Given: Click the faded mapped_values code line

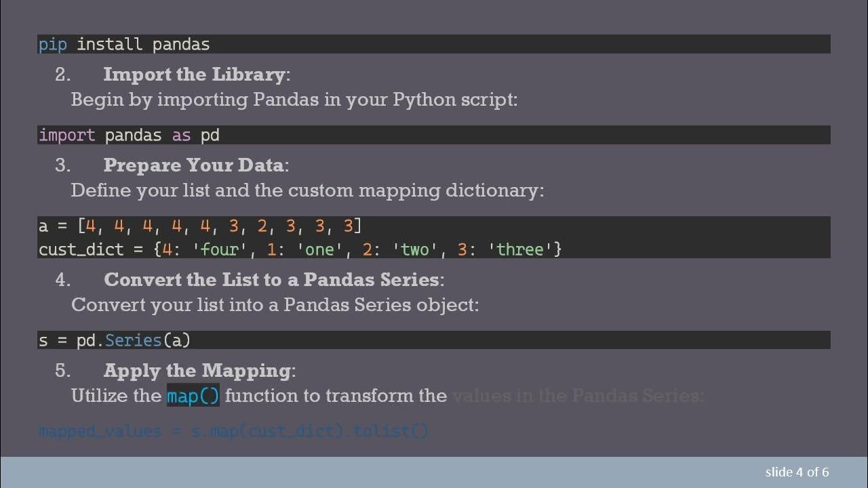Looking at the screenshot, I should point(233,431).
